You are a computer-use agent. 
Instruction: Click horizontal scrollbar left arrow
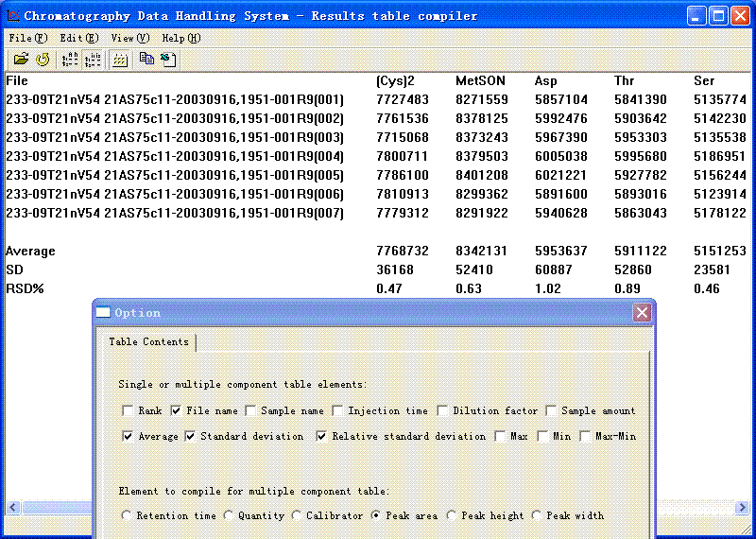(12, 507)
